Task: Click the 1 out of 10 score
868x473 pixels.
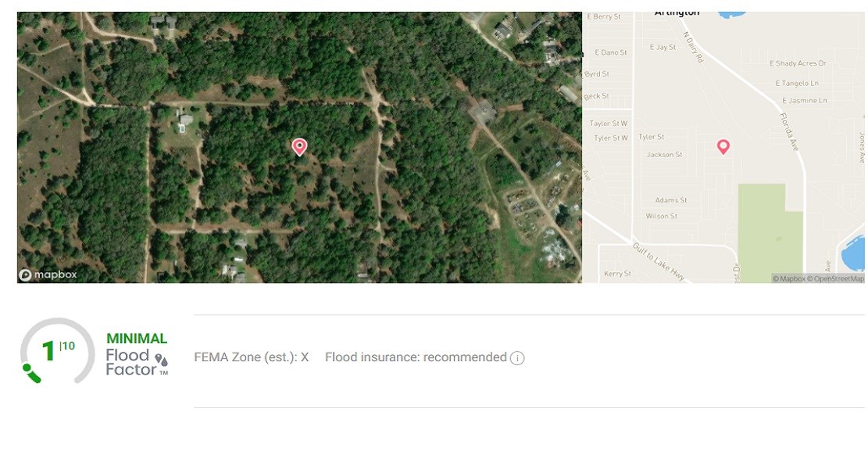Action: pos(58,350)
